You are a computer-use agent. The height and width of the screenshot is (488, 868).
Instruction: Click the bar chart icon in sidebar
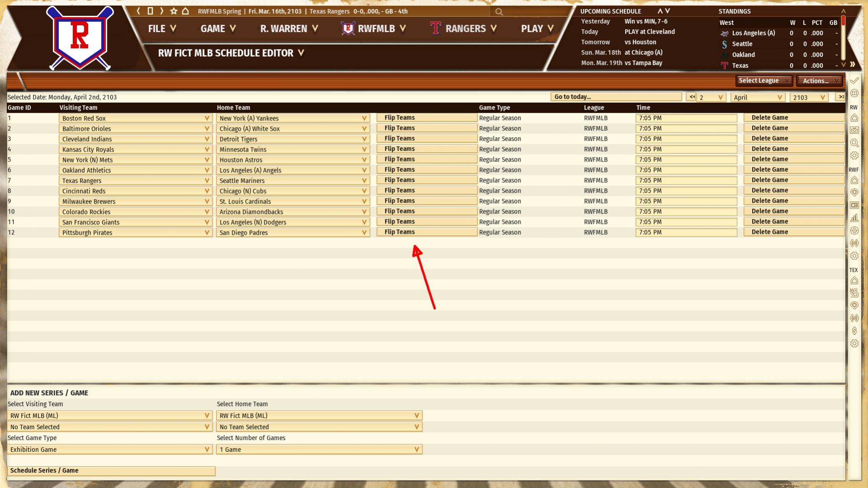click(x=854, y=218)
